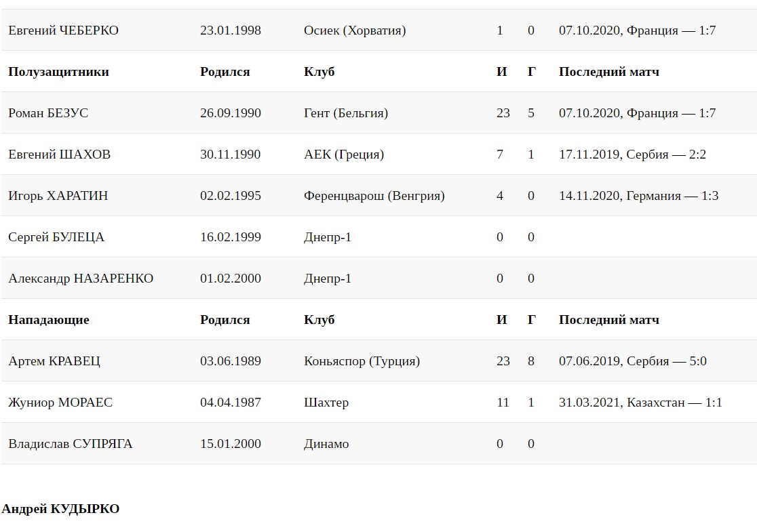Screen dimensions: 757x532
Task: Select player Евгений ШАХОВ
Action: [x=59, y=155]
